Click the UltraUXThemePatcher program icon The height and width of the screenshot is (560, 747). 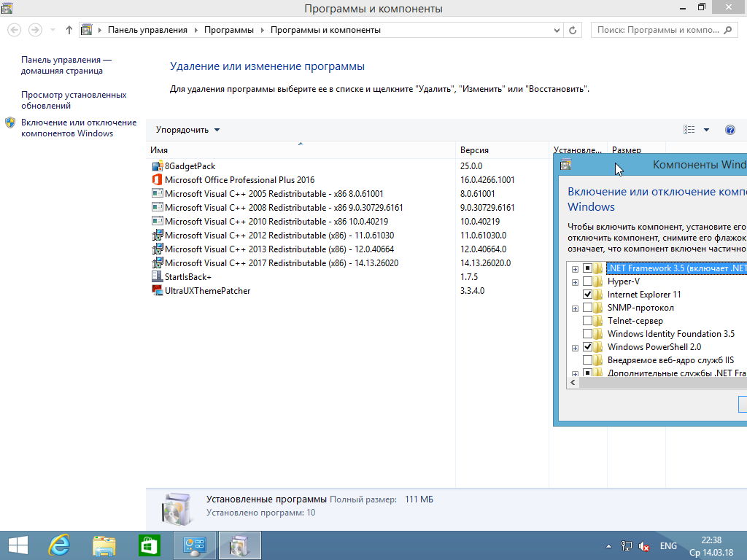158,290
